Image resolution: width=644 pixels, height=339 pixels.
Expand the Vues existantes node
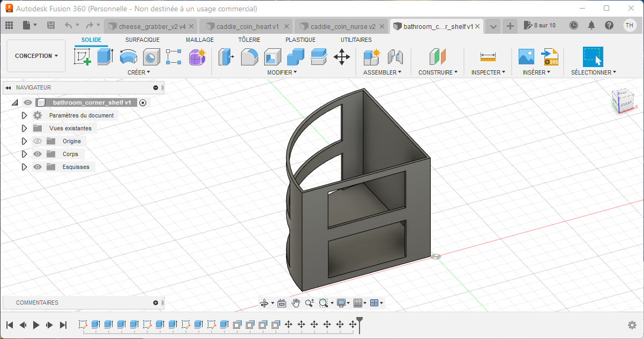pyautogui.click(x=24, y=128)
